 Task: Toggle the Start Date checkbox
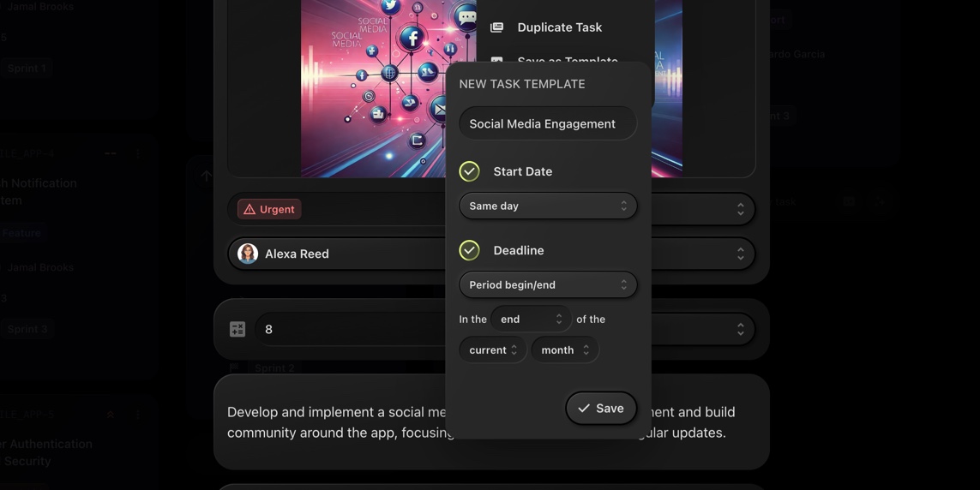click(469, 171)
